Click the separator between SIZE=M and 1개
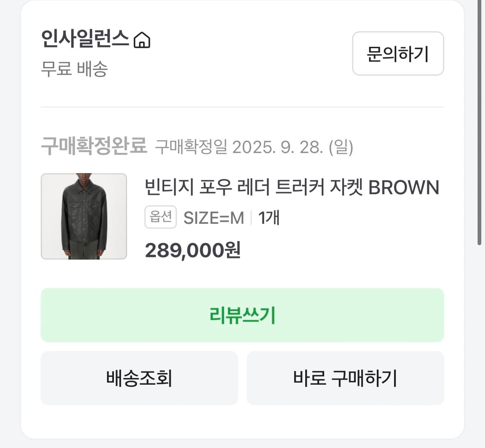This screenshot has height=448, width=485. pyautogui.click(x=251, y=218)
